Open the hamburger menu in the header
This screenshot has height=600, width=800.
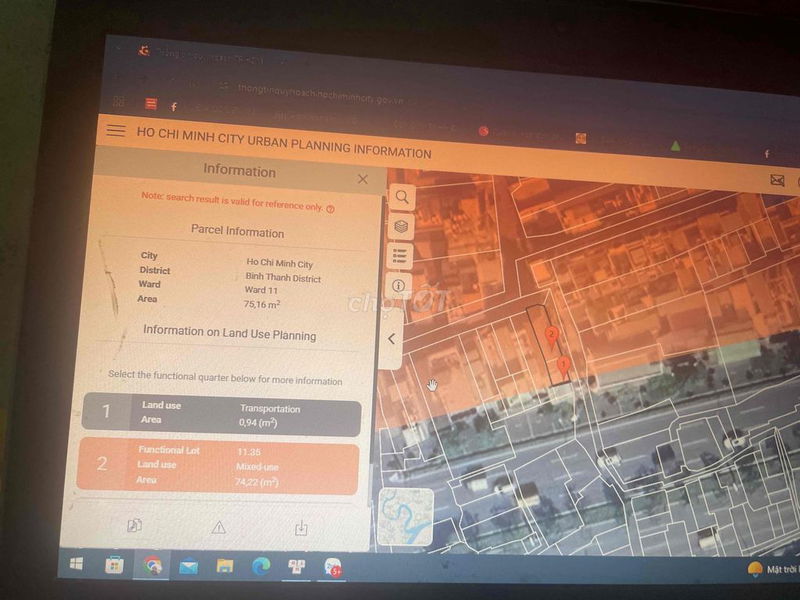click(x=116, y=130)
